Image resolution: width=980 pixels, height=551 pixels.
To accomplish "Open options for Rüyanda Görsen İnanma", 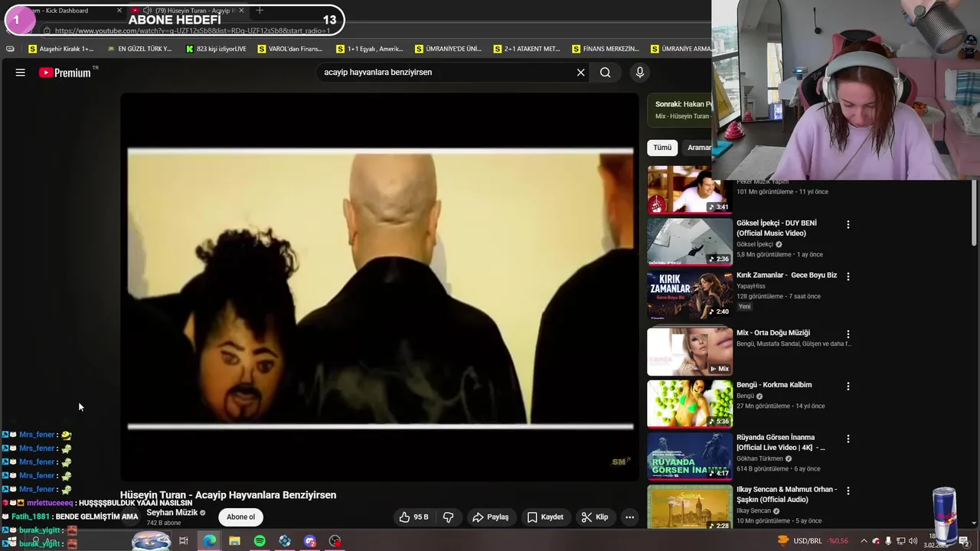I will click(x=848, y=439).
